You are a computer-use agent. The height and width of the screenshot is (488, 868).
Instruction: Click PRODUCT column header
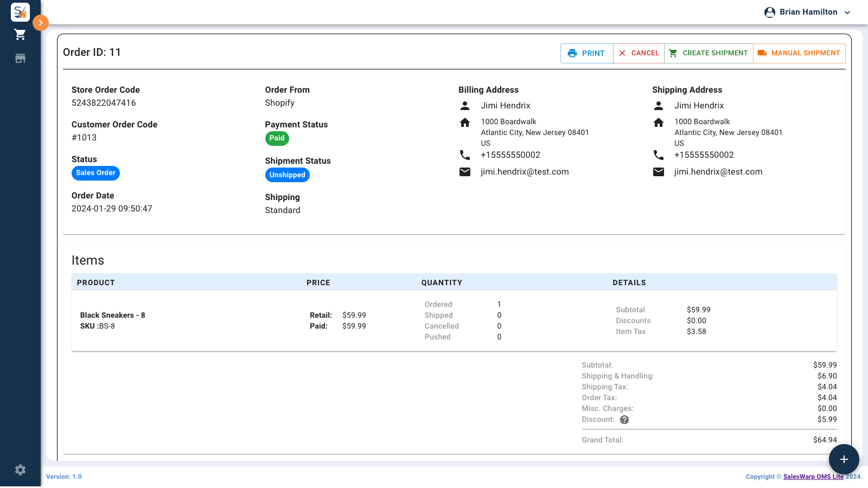(96, 282)
